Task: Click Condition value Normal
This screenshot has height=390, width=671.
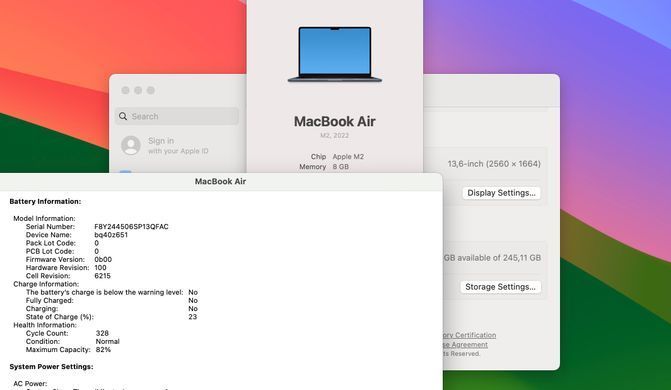Action: 107,341
